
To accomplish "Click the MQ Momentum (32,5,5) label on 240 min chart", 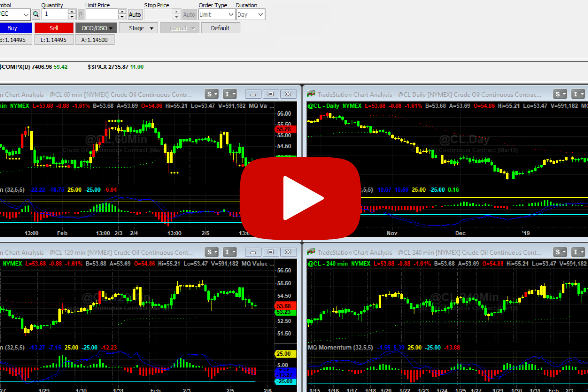I will (x=340, y=348).
